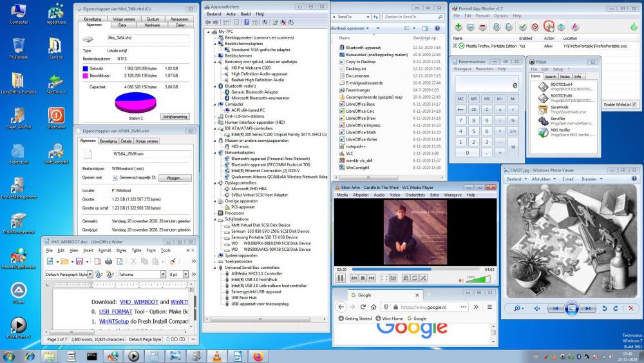Screen dimensions: 644x363
Task: Open the Tahoma font name dropdown
Action: [x=164, y=275]
